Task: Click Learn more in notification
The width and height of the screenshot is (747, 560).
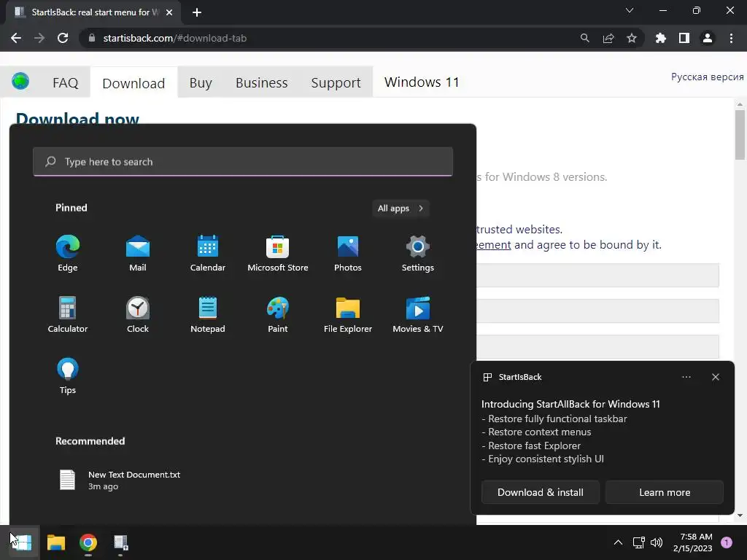Action: coord(665,492)
